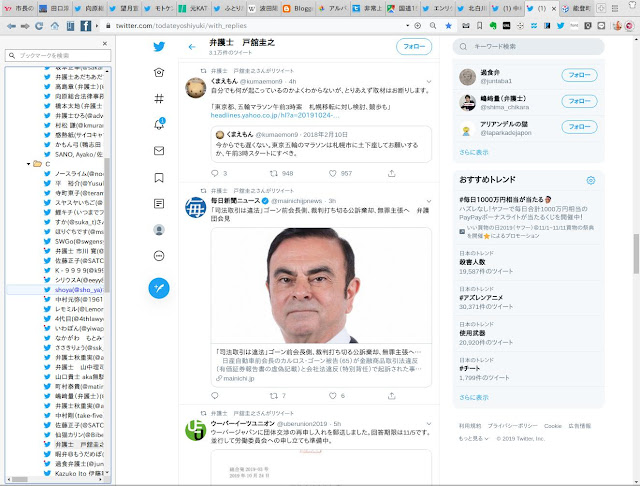Screen dimensions: 640x486
Task: Open the Explore hashtag icon
Action: [159, 98]
